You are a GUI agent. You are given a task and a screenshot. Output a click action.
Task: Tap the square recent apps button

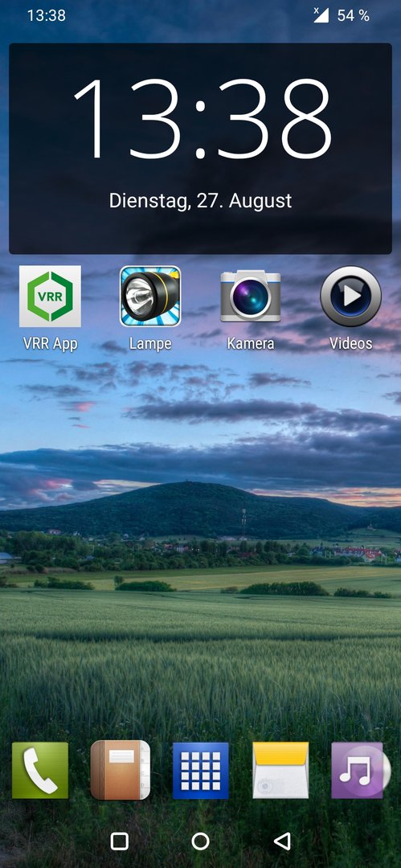(120, 841)
